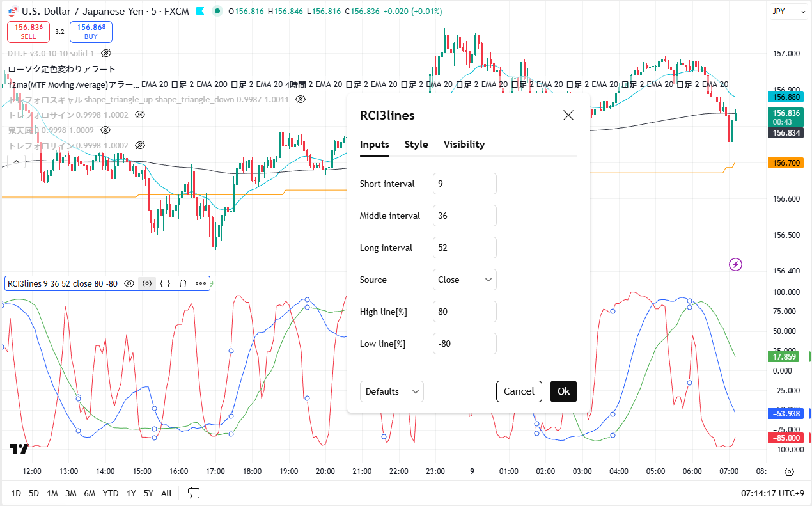Screen dimensions: 812x506
Task: Open RCI3lines source code braces icon
Action: tap(165, 283)
